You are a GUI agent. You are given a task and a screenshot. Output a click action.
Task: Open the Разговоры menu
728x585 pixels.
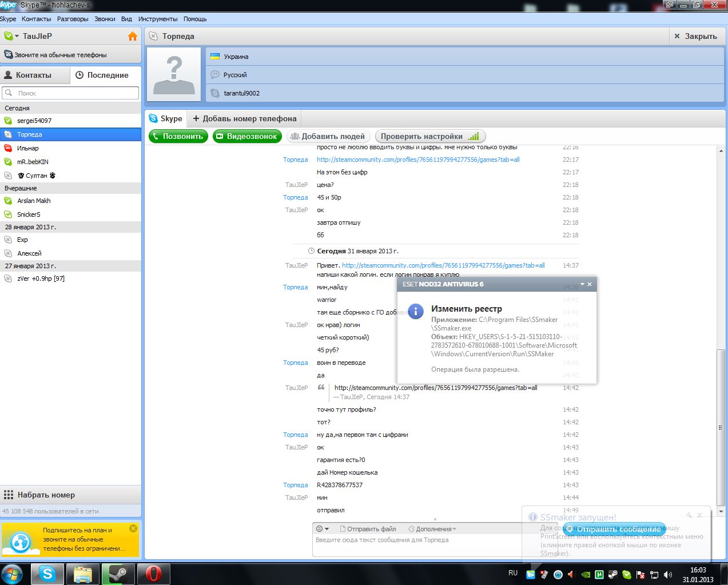click(73, 19)
